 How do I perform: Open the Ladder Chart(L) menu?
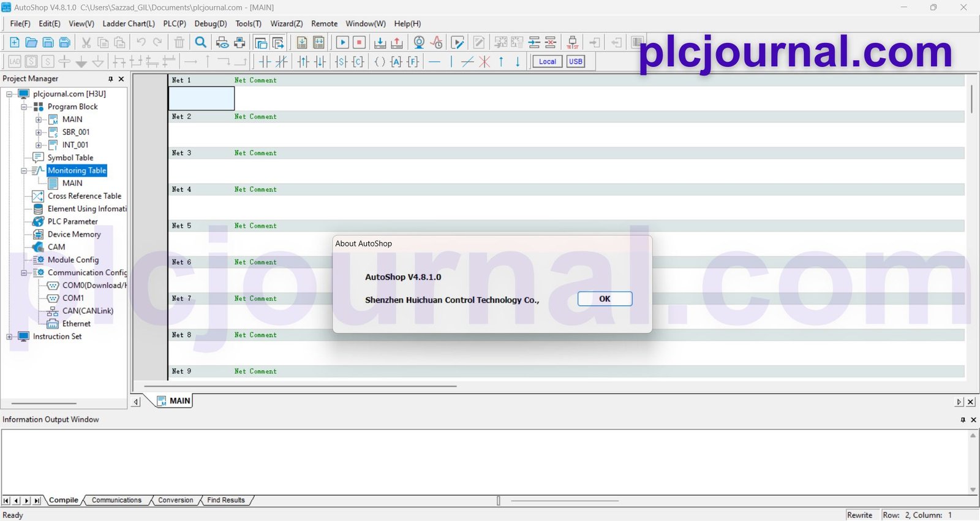pyautogui.click(x=129, y=23)
